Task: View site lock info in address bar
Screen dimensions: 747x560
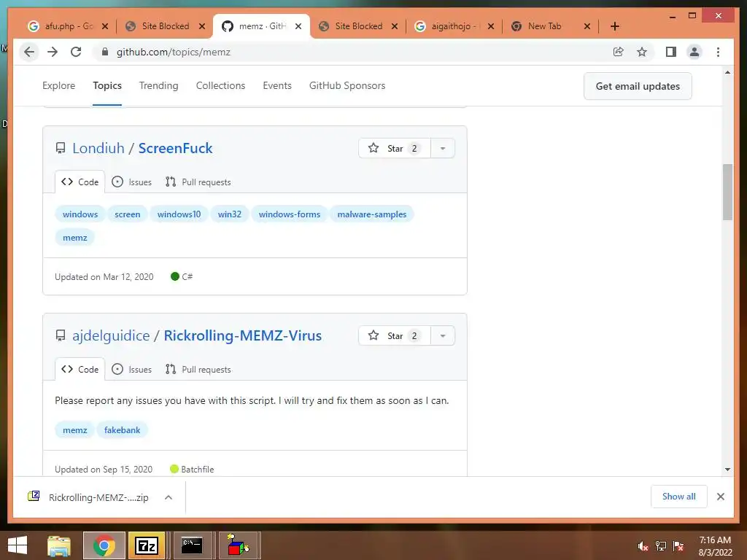Action: (x=105, y=52)
